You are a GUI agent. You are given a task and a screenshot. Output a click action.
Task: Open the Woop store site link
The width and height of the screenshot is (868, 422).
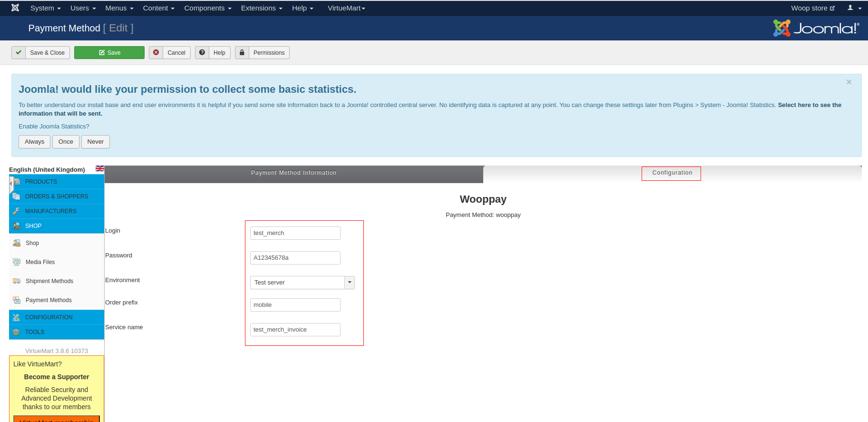tap(813, 8)
